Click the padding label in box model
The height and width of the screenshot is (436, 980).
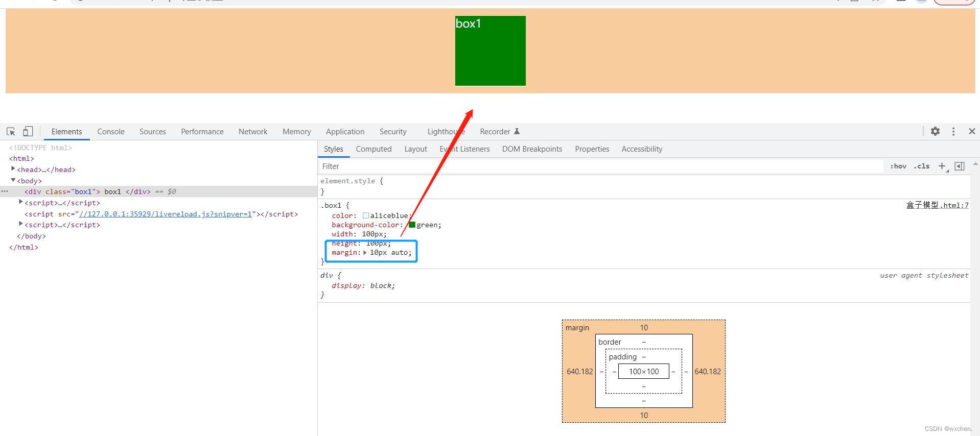tap(622, 357)
